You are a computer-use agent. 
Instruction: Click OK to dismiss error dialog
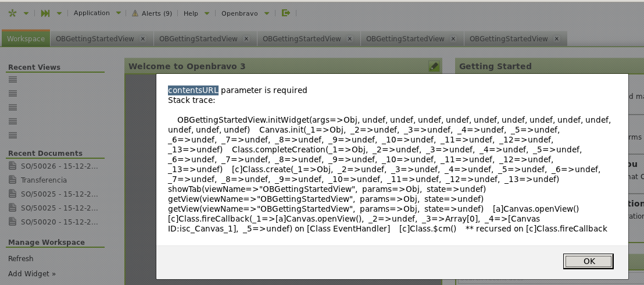point(589,261)
